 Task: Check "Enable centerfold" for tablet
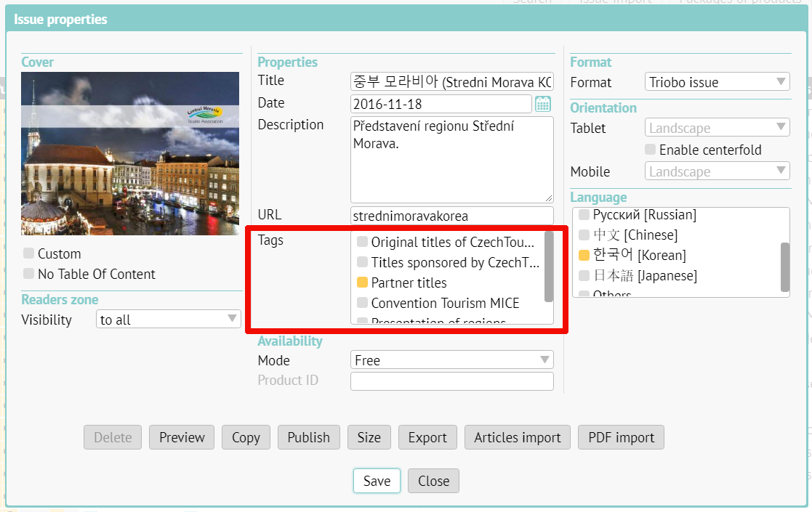click(x=651, y=150)
